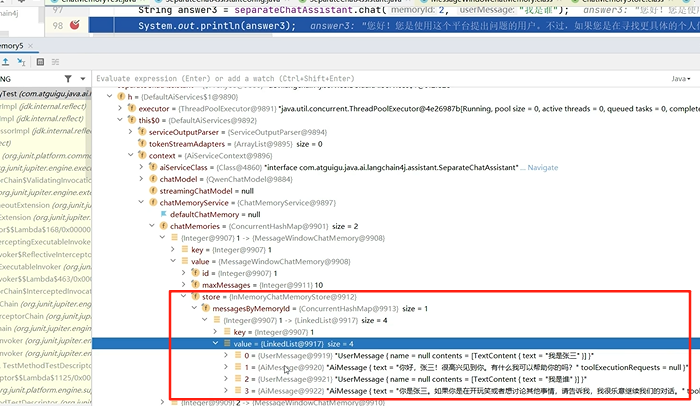The image size is (700, 406).
Task: Click the field icon beside tokenStreamAdapters
Action: (x=142, y=143)
